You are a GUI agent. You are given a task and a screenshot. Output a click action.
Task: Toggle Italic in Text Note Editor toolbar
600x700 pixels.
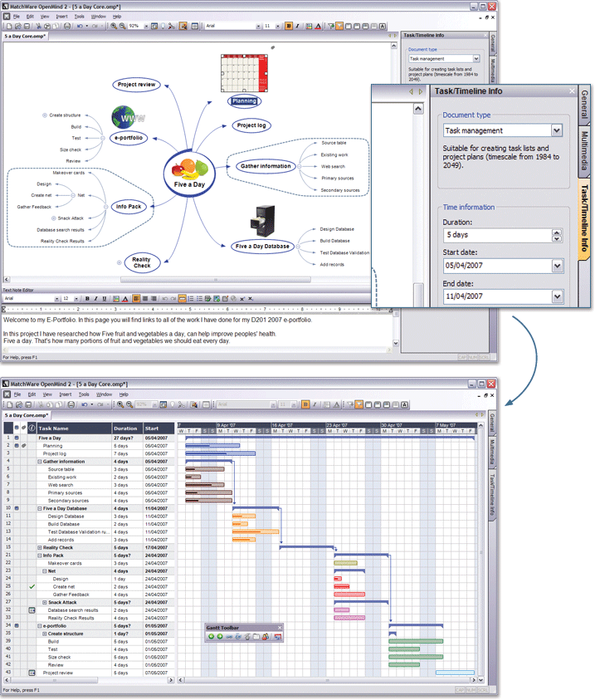click(x=95, y=299)
